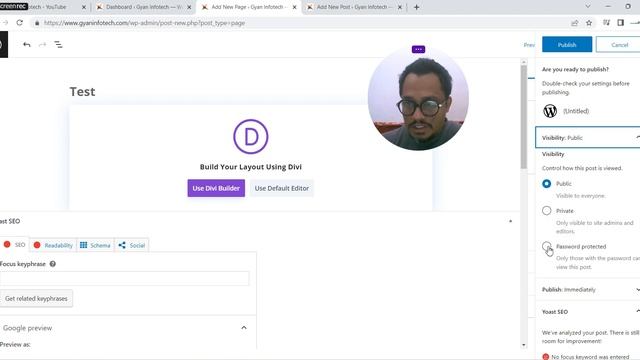Open a new browser tab with plus icon
The width and height of the screenshot is (640, 360).
click(x=416, y=7)
